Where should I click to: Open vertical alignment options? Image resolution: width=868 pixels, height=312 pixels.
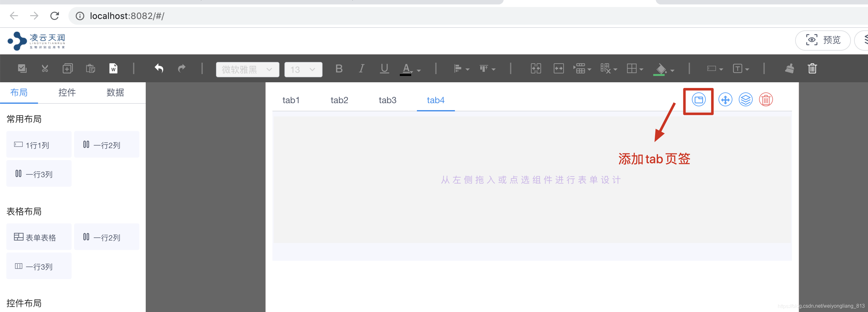(487, 69)
